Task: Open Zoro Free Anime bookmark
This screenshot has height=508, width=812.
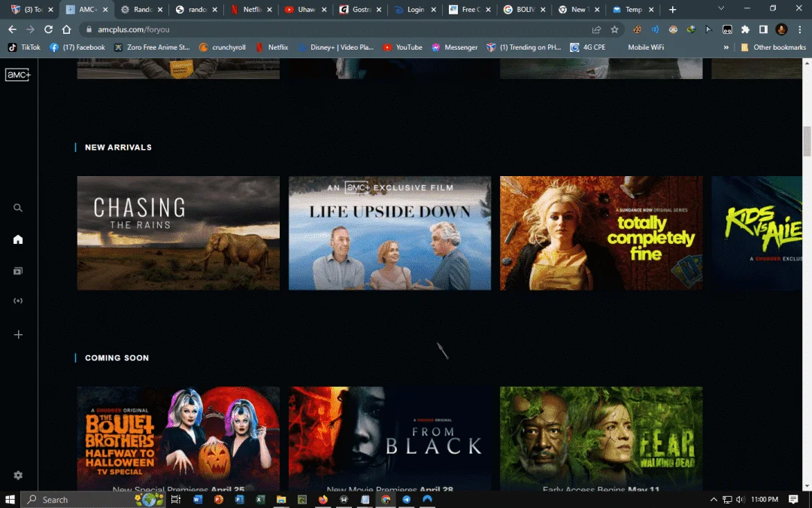Action: (152, 47)
